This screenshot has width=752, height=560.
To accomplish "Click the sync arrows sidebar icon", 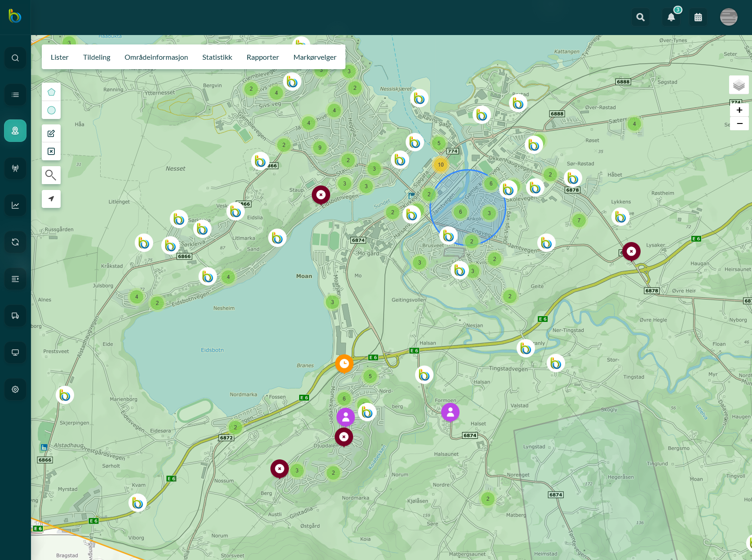I will (x=15, y=242).
